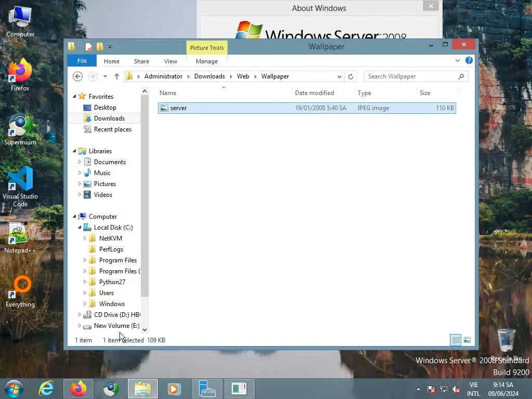532x399 pixels.
Task: Switch to Details view in the status bar
Action: point(455,340)
